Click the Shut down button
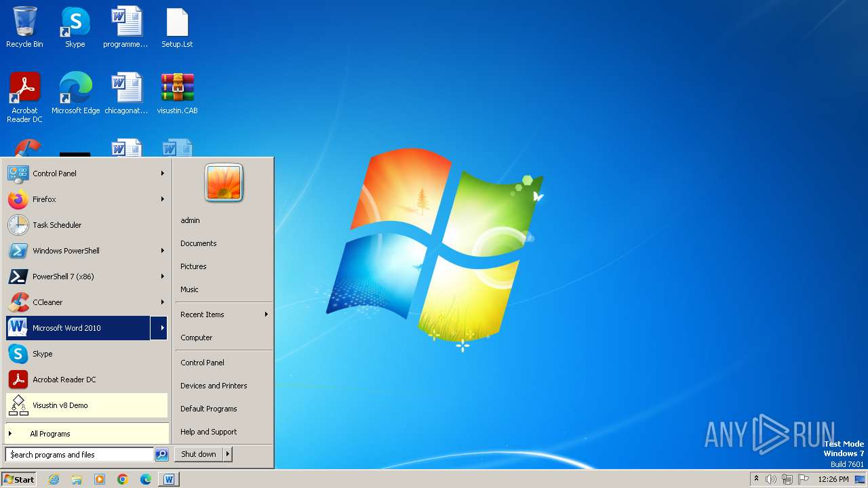868x488 pixels. tap(199, 454)
